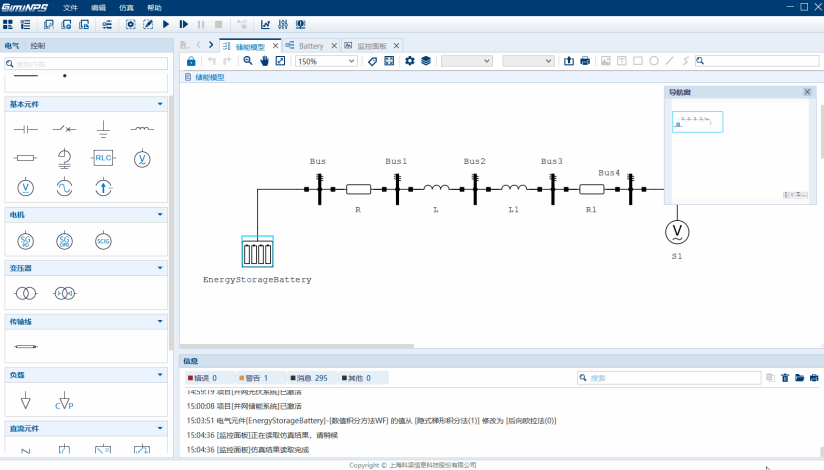Open the layers icon in canvas toolbar
This screenshot has width=824, height=470.
pos(425,61)
